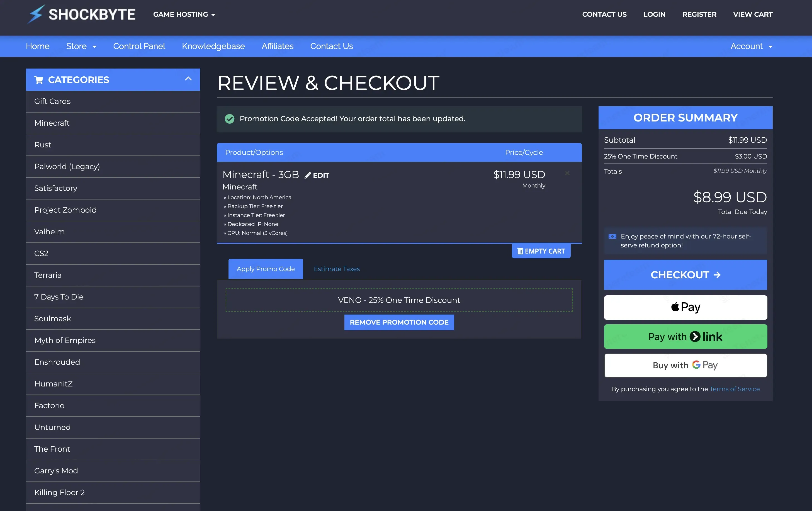Open 7 Days To Die category
This screenshot has width=812, height=511.
(x=113, y=297)
